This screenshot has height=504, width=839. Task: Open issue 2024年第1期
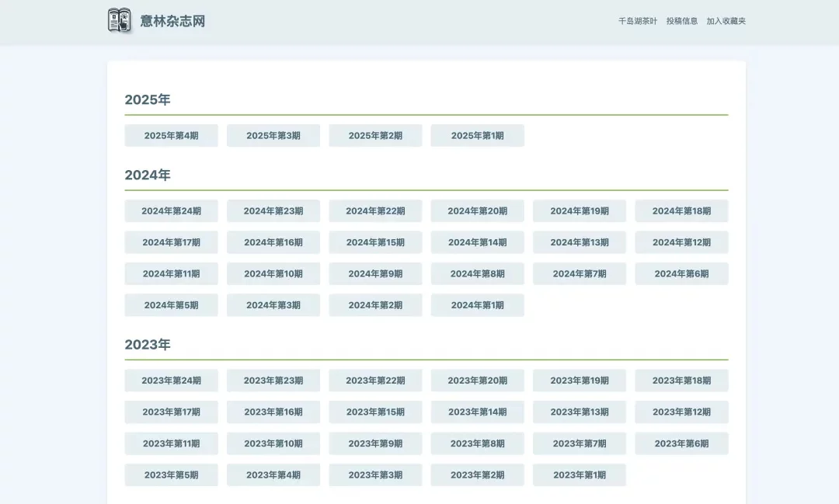tap(477, 304)
